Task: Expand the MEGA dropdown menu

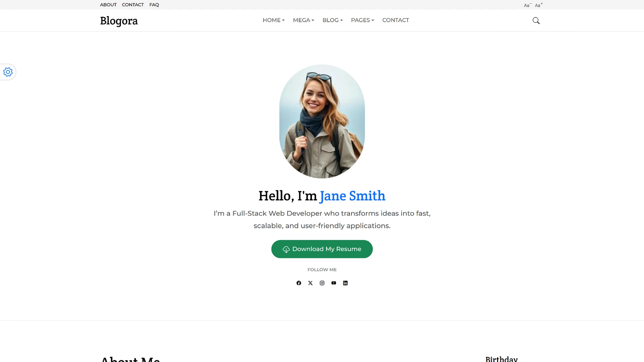Action: point(304,20)
